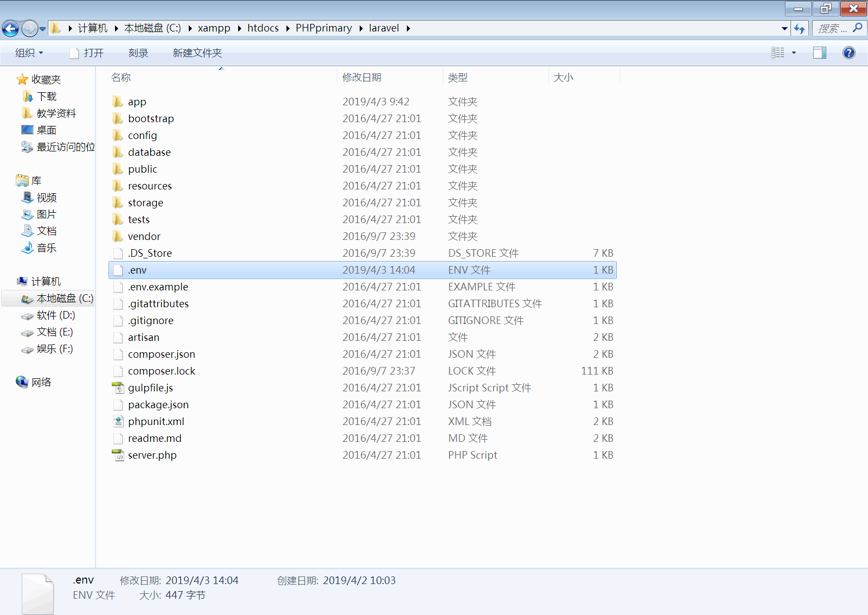This screenshot has width=868, height=615.
Task: Select the vendor folder icon
Action: click(x=118, y=236)
